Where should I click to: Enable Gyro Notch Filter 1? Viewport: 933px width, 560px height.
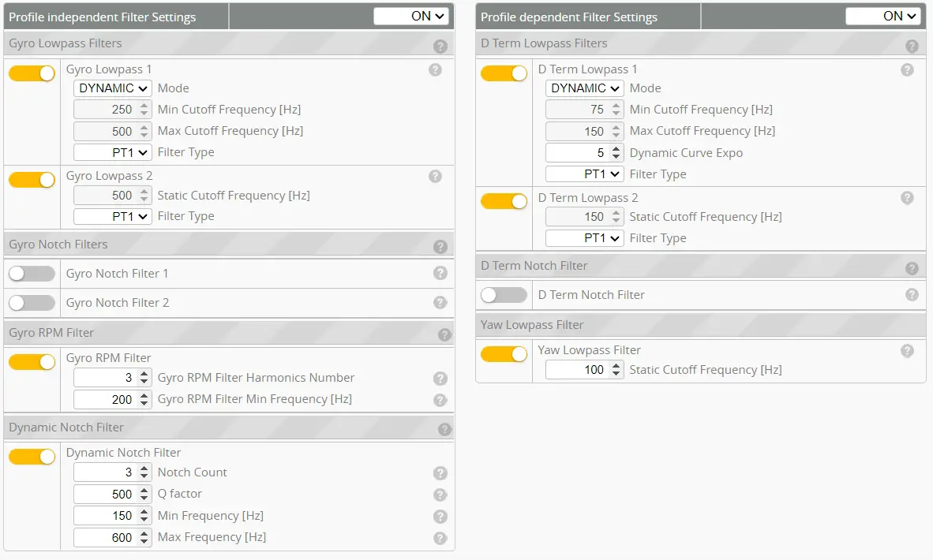click(32, 274)
